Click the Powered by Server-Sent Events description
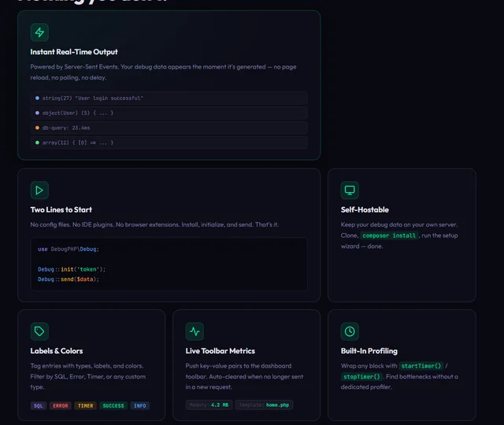This screenshot has width=504, height=425. [163, 72]
